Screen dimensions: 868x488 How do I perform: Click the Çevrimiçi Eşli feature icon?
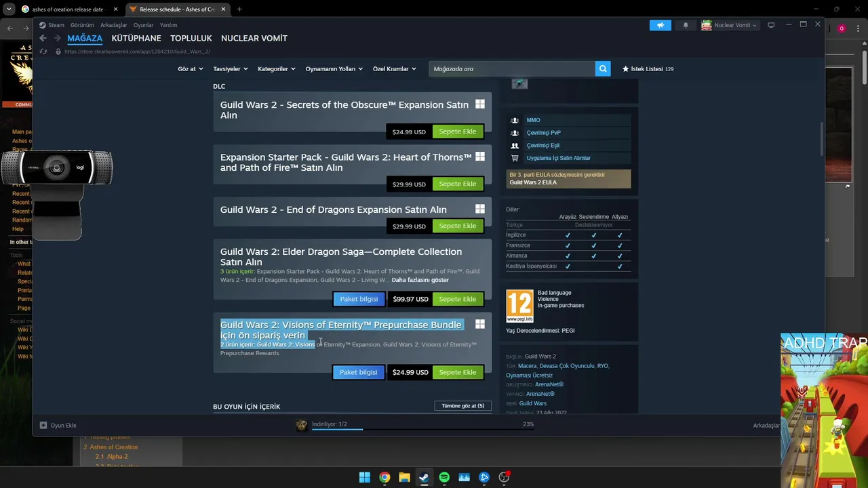pos(515,145)
